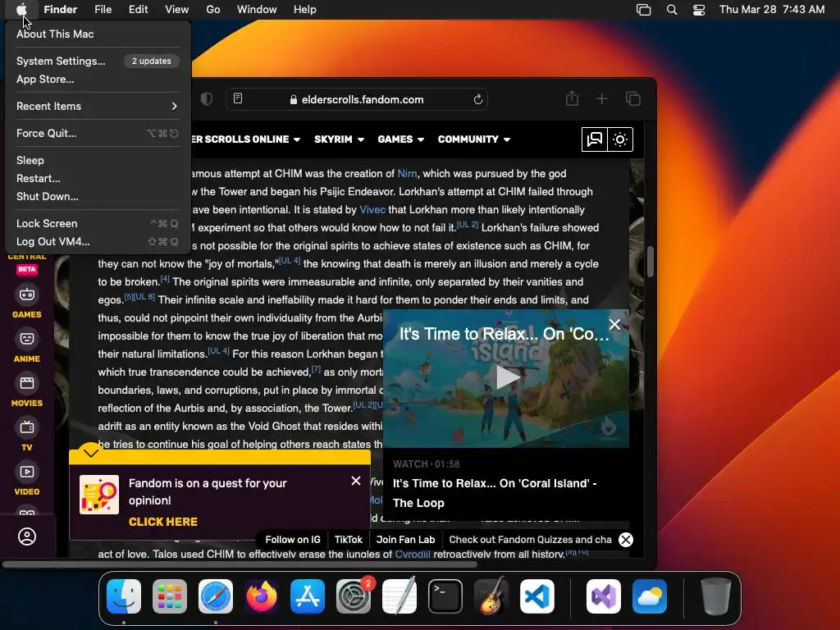Expand the Games nav dropdown
The image size is (840, 630).
(x=400, y=139)
